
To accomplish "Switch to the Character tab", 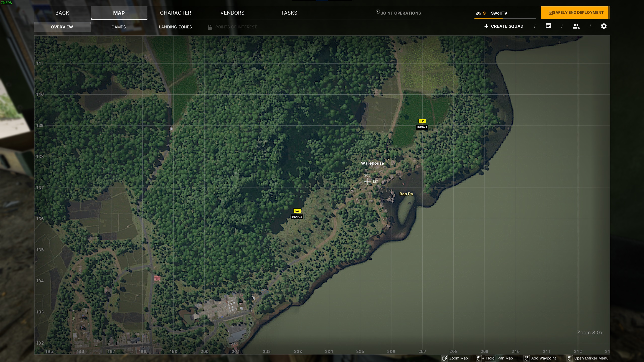I will pyautogui.click(x=176, y=13).
